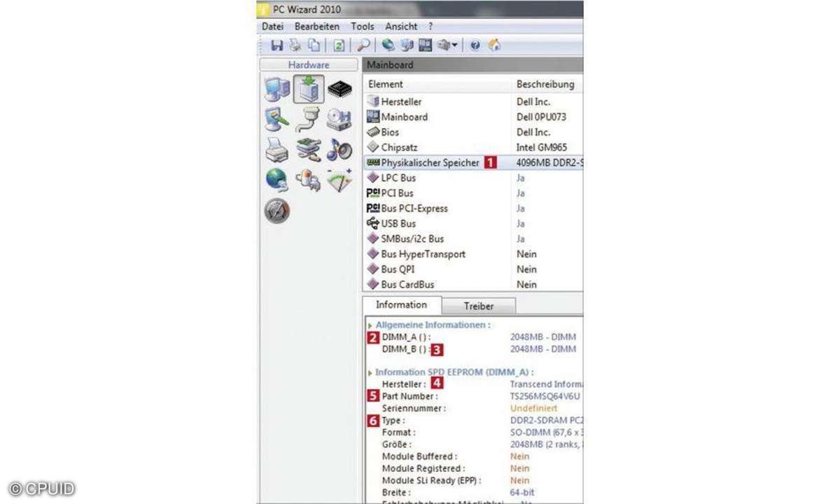Image resolution: width=840 pixels, height=504 pixels.
Task: Select the Network globe icon
Action: [x=277, y=180]
